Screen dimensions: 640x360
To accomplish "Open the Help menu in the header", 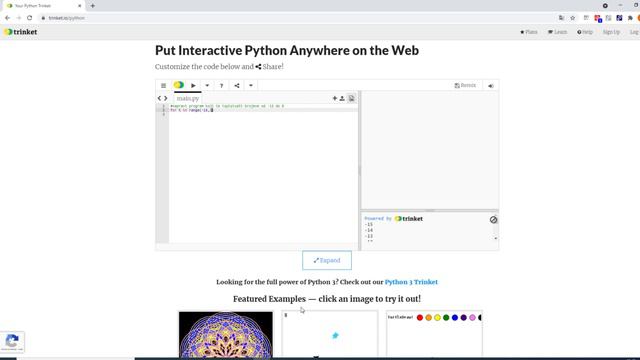I will (x=585, y=32).
